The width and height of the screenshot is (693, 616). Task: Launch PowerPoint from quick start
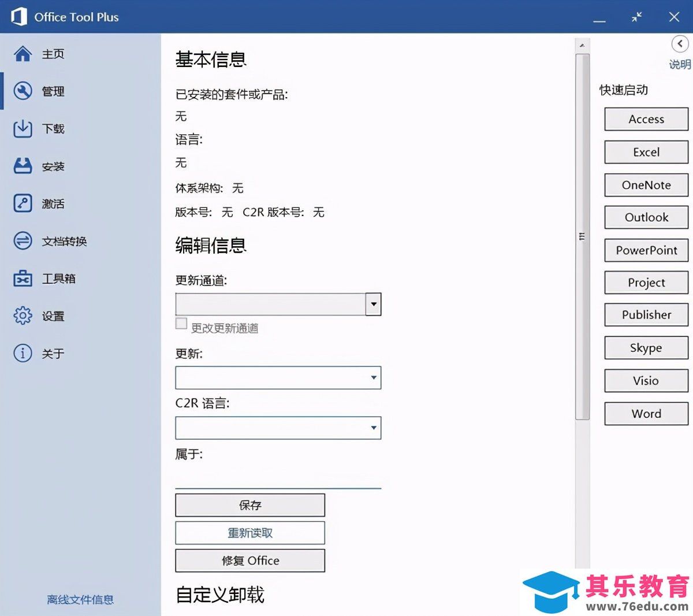[646, 250]
